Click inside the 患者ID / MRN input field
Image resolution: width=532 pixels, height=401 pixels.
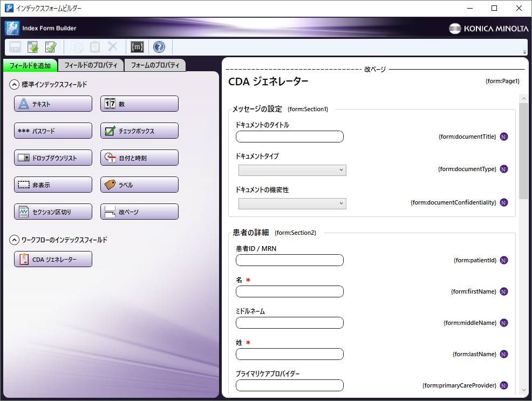[289, 260]
